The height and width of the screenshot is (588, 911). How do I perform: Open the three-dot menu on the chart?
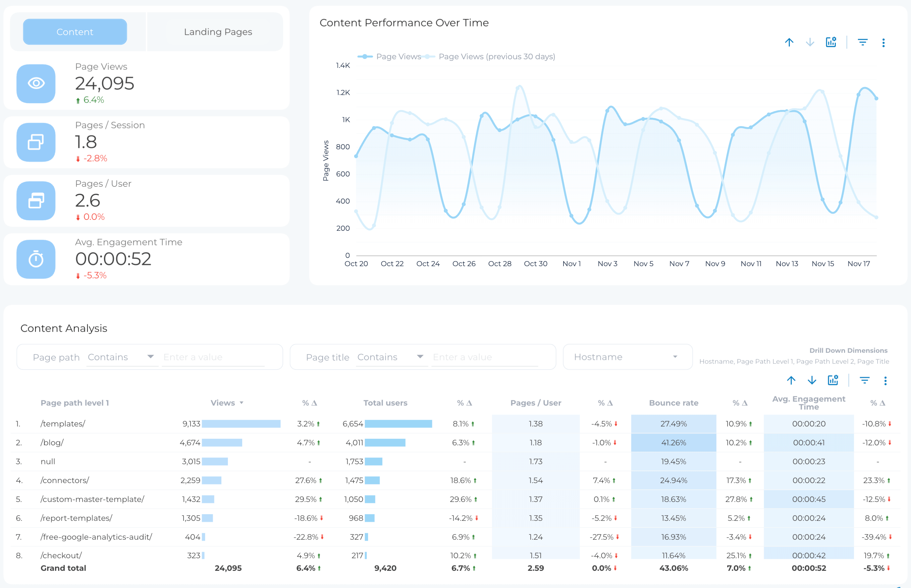[x=884, y=42]
